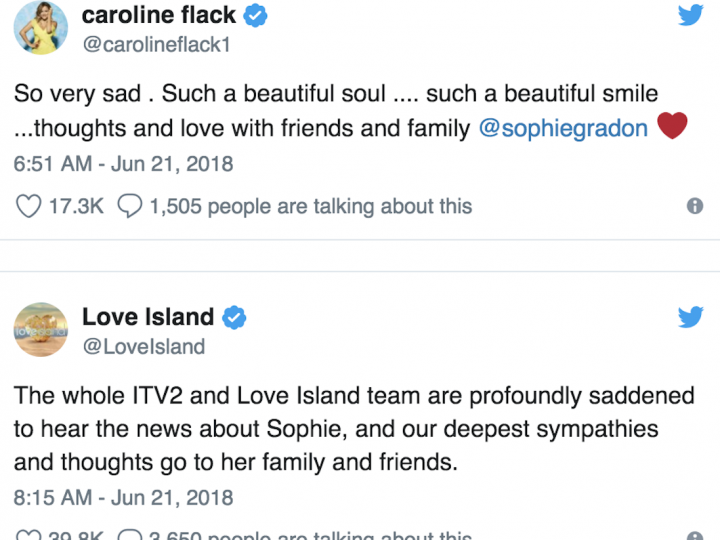Click the Twitter bird icon on Caroline Flack's tweet

[691, 15]
